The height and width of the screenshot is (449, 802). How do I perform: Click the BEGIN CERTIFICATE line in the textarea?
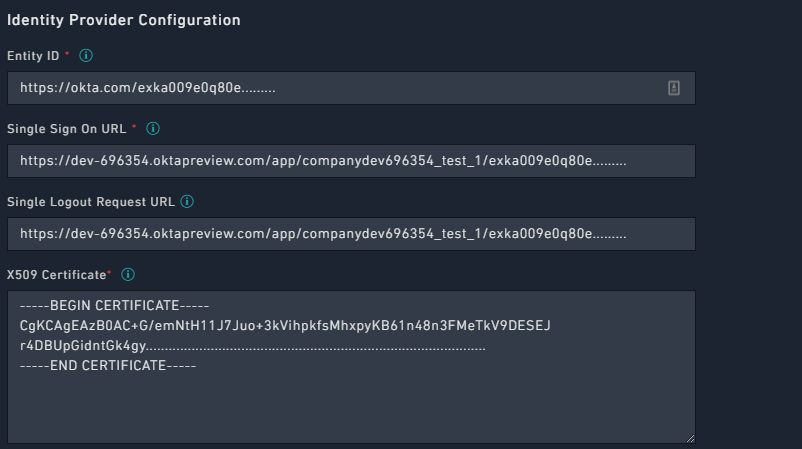(x=113, y=305)
